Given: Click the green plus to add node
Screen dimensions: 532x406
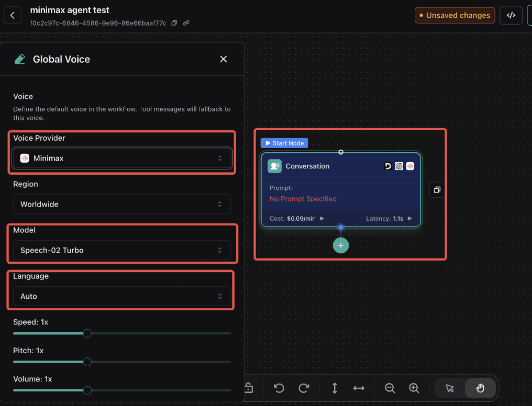Looking at the screenshot, I should 341,245.
